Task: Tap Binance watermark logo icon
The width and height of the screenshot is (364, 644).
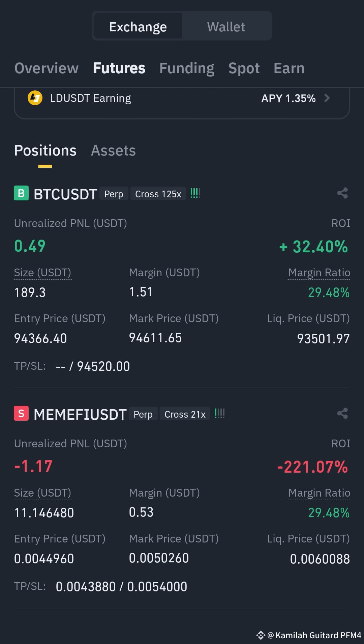Action: (261, 635)
